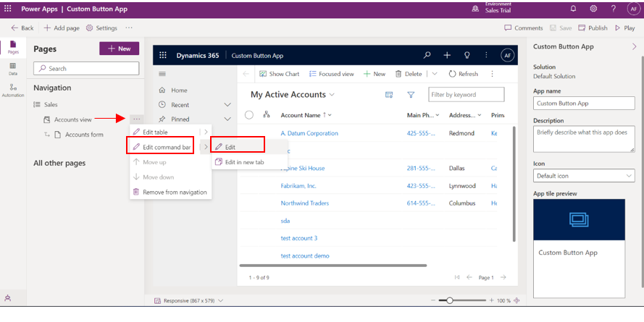Open Settings in the toolbar
The height and width of the screenshot is (322, 644).
101,28
